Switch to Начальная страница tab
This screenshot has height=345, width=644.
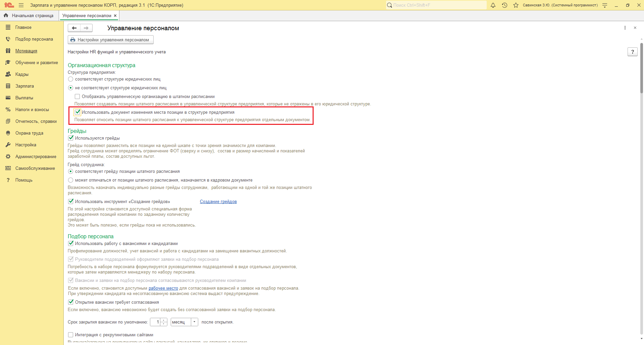[x=30, y=15]
